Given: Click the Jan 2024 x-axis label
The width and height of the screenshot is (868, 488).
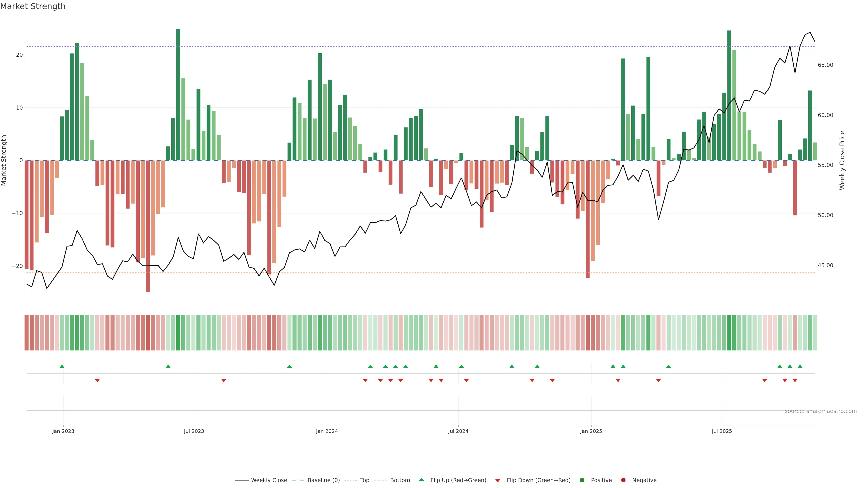Looking at the screenshot, I should click(326, 431).
